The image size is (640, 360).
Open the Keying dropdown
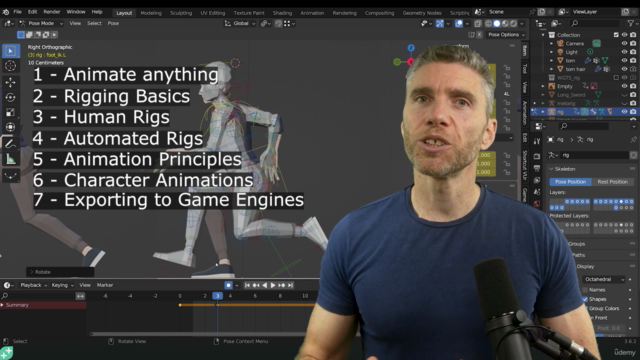click(62, 285)
